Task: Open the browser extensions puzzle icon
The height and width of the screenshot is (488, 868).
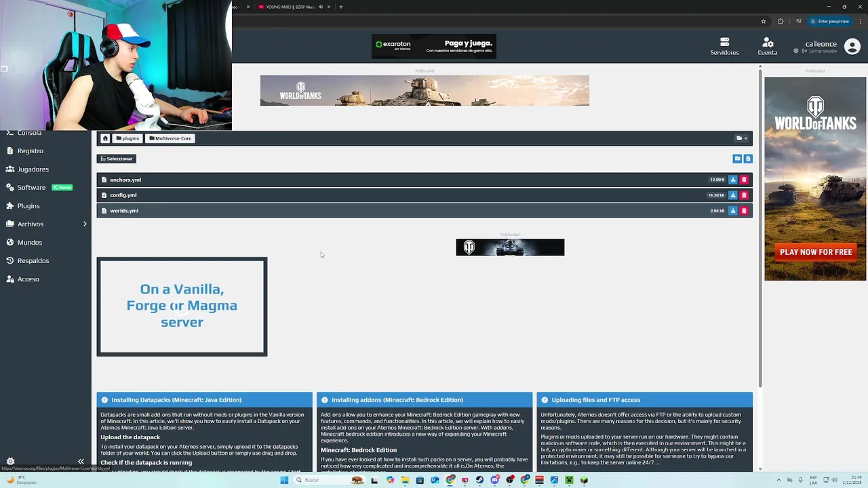Action: click(x=781, y=21)
